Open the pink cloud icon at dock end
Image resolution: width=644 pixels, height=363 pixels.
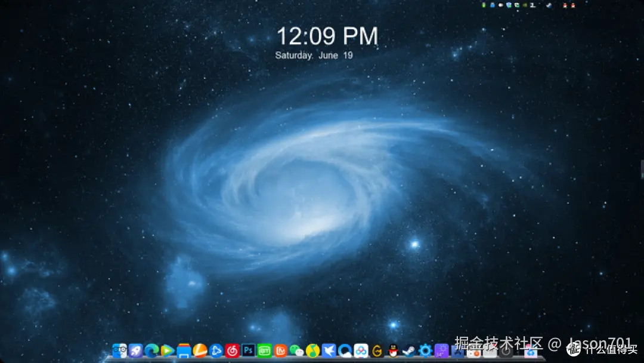pos(530,352)
